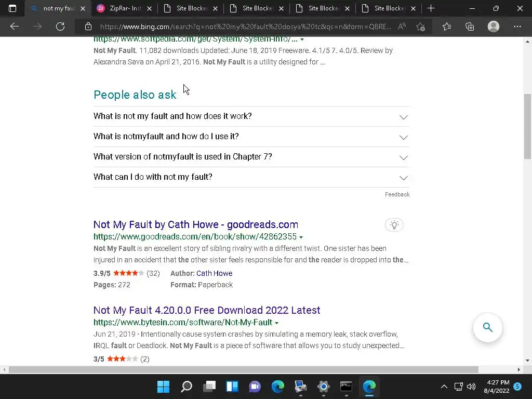Click the scroll down arrow
The width and height of the screenshot is (532, 399).
(527, 361)
